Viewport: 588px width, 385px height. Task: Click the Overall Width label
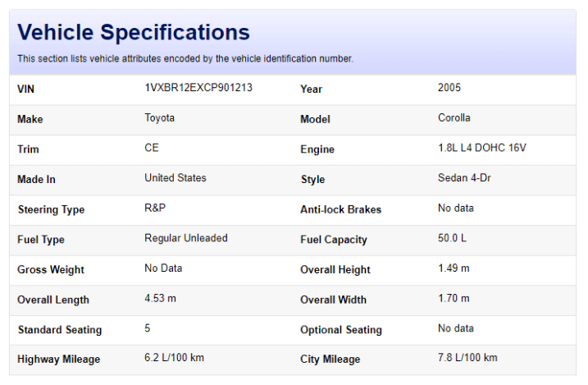point(333,300)
